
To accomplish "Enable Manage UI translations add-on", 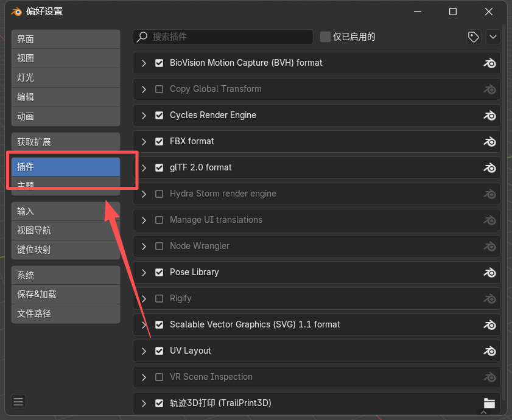I will click(159, 220).
